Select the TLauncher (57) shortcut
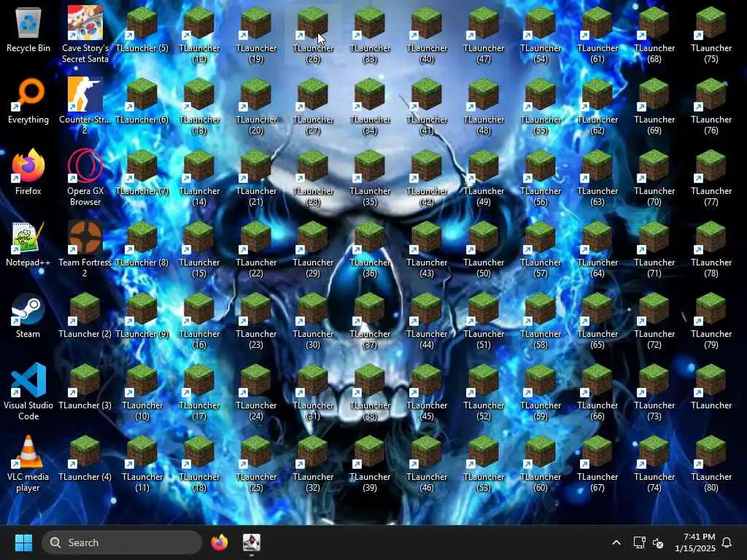The image size is (747, 560). pyautogui.click(x=541, y=249)
